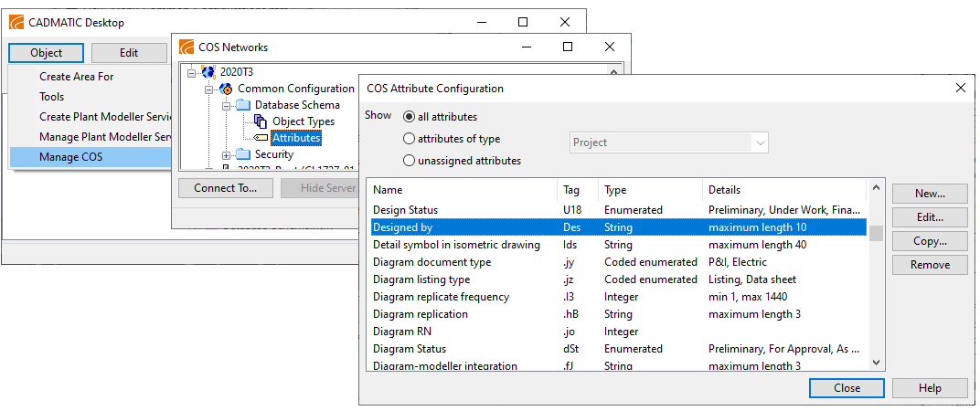Select the 'attributes of type' radio option
This screenshot has width=980, height=411.
click(x=409, y=139)
